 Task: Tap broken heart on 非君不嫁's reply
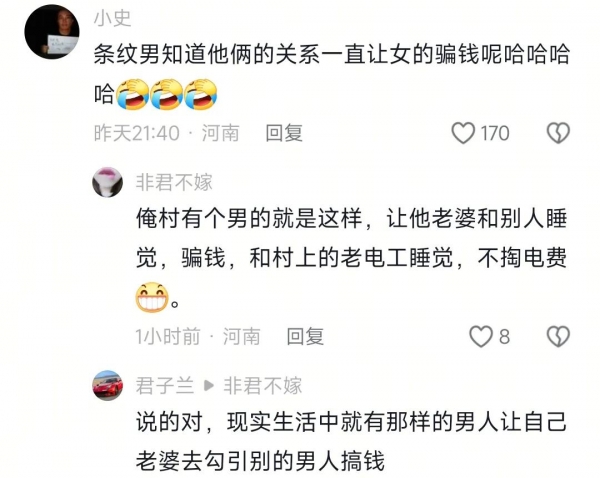(558, 336)
